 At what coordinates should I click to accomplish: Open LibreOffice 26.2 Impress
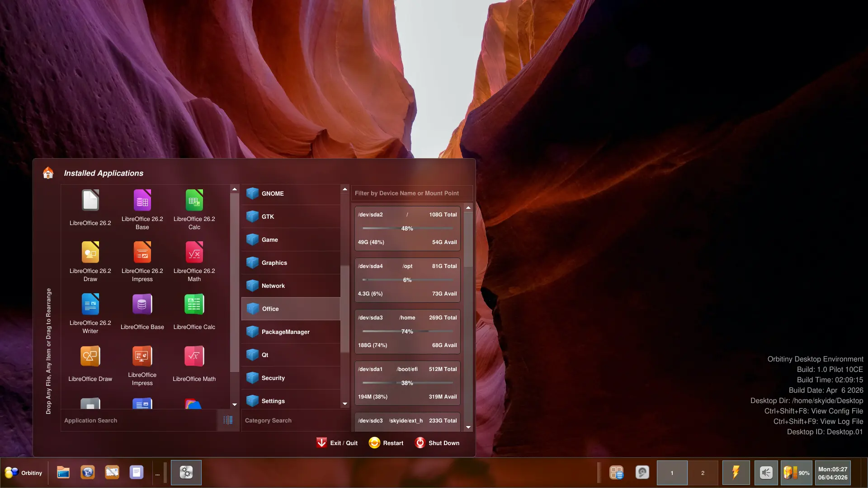(142, 253)
